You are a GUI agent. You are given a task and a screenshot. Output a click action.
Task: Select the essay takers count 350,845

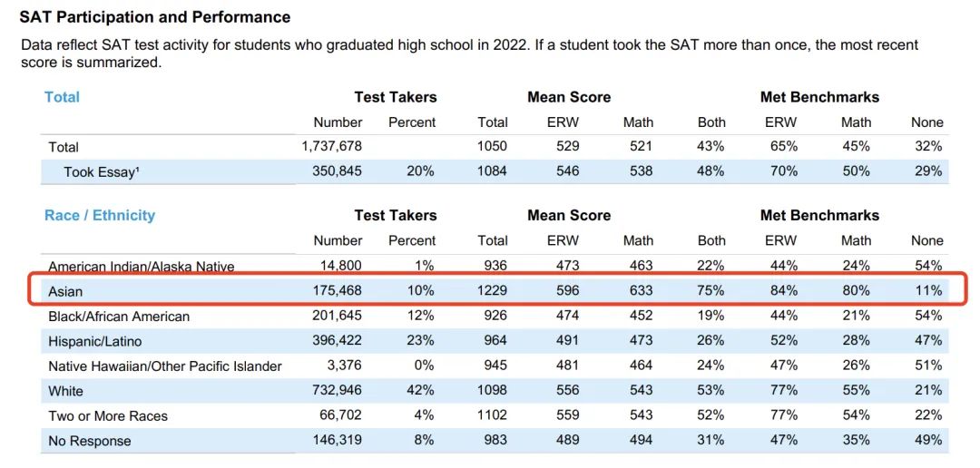coord(337,171)
